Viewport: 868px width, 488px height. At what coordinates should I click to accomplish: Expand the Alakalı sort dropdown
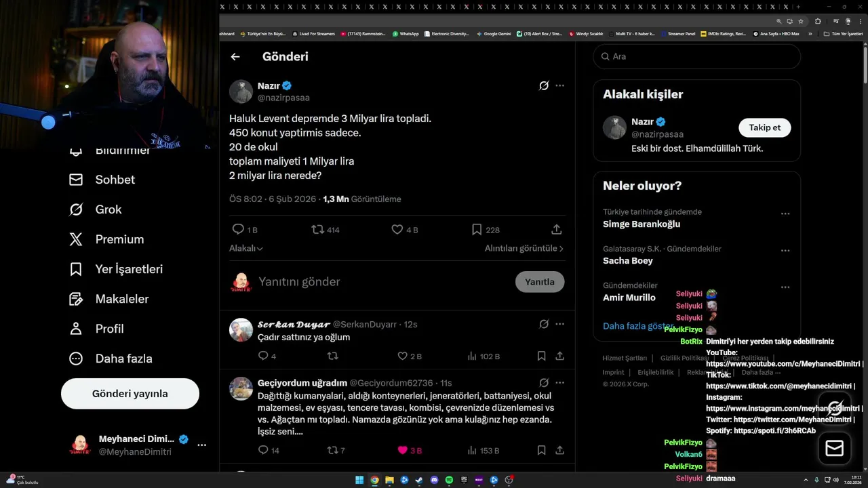tap(246, 249)
